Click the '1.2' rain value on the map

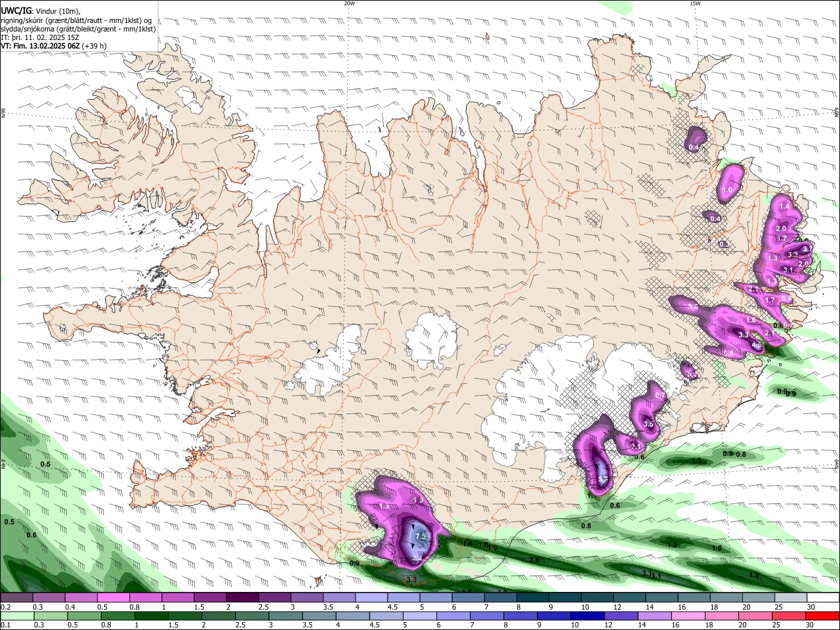pyautogui.click(x=672, y=545)
